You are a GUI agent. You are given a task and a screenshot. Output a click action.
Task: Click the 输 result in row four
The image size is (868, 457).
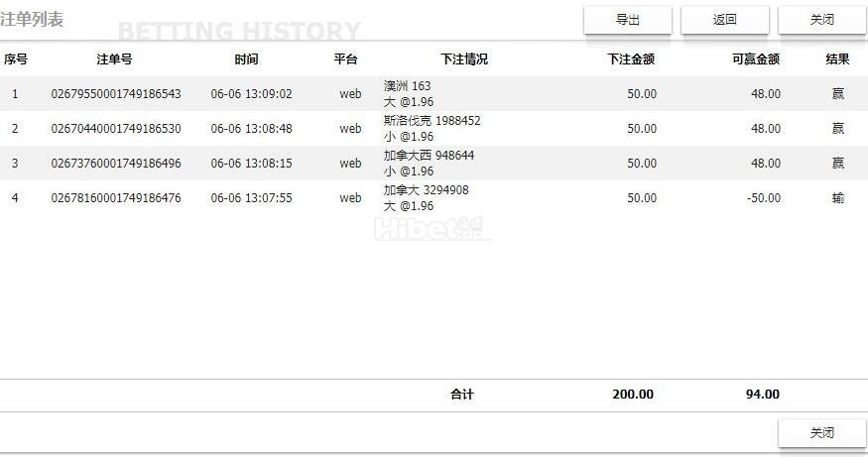point(838,198)
